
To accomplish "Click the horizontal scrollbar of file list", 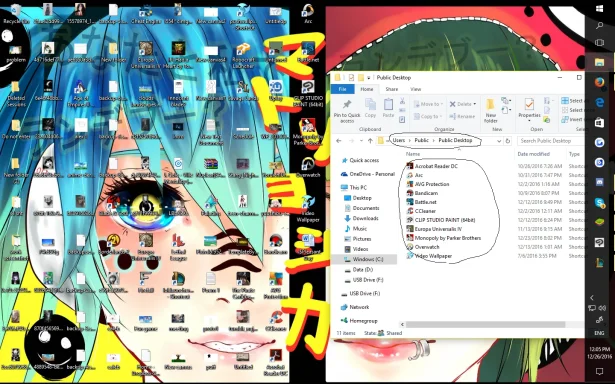I will [x=486, y=324].
